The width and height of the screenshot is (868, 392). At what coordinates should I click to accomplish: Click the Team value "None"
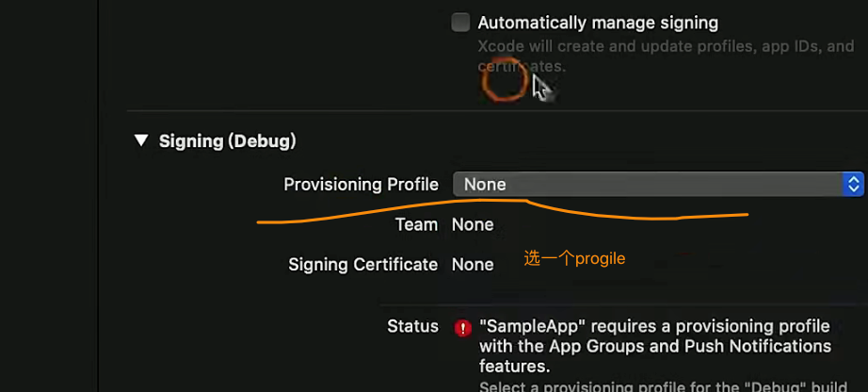473,224
